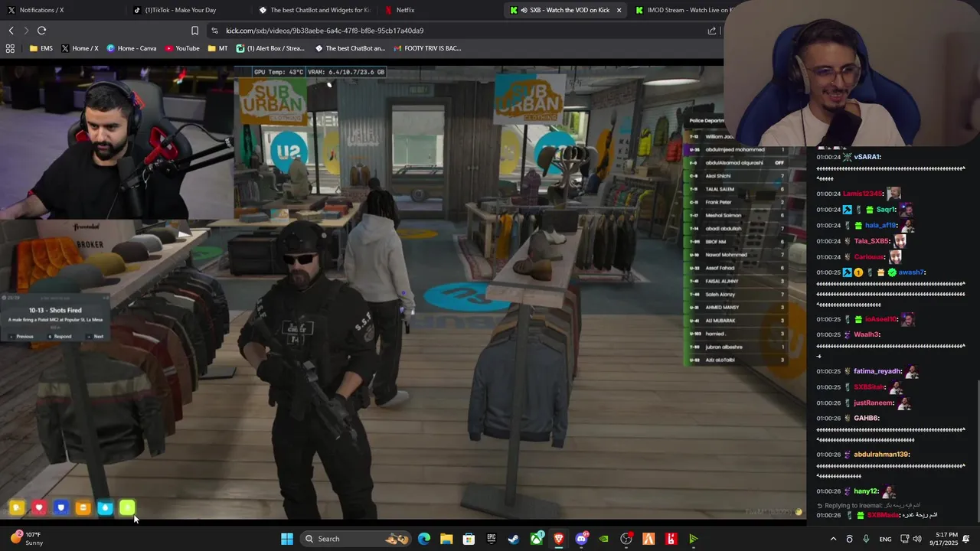Close the SXB Watch the VOD tab
Screen dimensions: 980x551
click(619, 10)
